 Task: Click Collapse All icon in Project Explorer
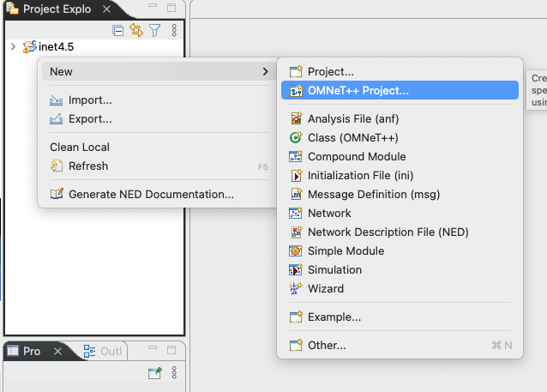118,31
